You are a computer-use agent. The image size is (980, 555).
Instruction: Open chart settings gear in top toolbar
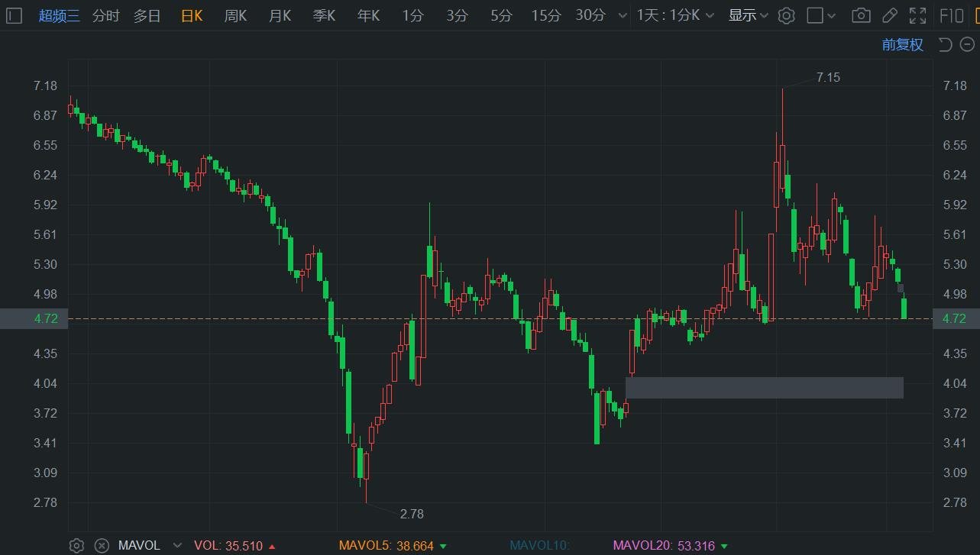pyautogui.click(x=787, y=15)
